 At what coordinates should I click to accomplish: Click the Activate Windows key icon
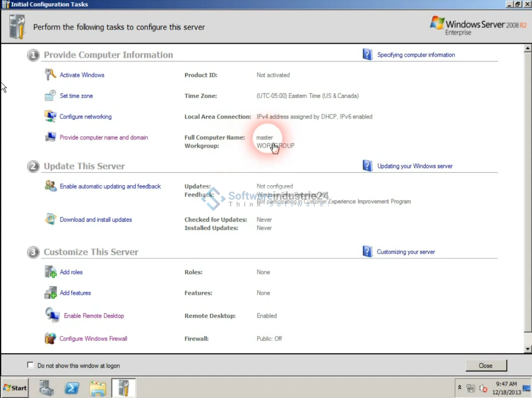pos(50,75)
